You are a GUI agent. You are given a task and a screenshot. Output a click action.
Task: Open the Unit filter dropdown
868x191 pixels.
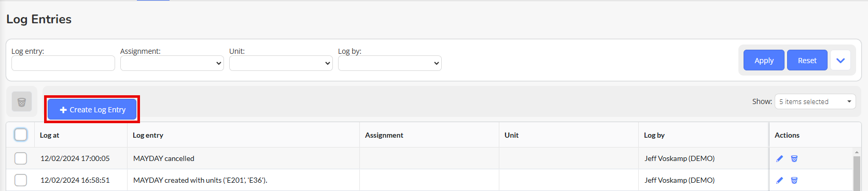coord(281,63)
